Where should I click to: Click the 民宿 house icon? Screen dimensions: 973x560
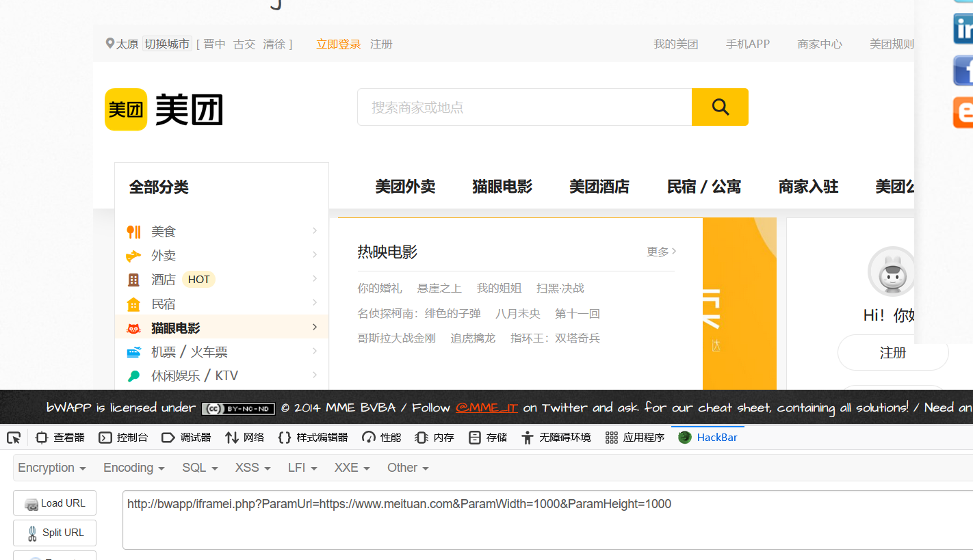[133, 304]
